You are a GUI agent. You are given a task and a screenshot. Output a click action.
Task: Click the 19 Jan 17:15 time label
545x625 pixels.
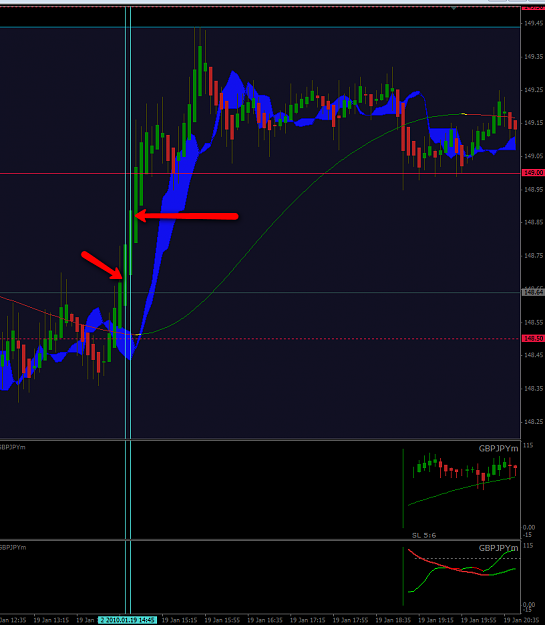point(307,621)
